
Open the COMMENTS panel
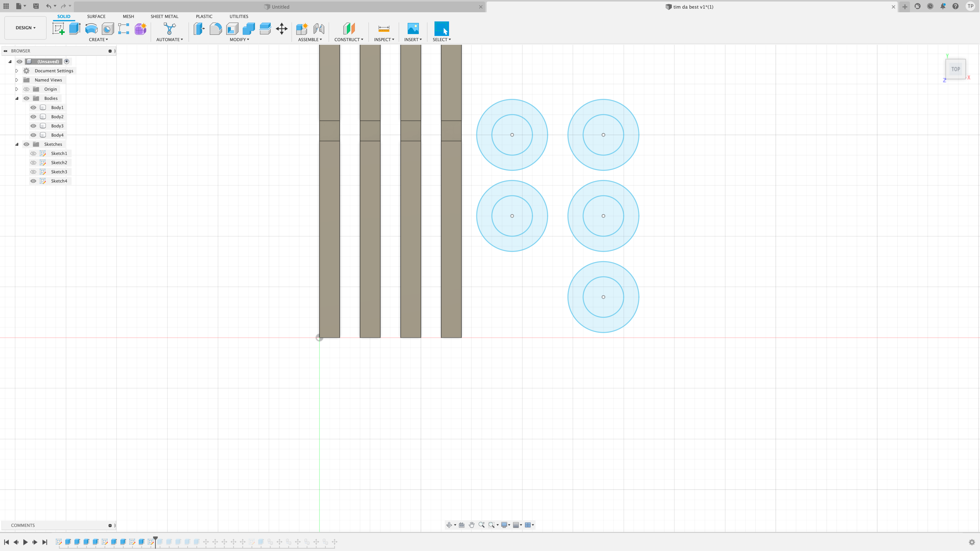point(23,525)
